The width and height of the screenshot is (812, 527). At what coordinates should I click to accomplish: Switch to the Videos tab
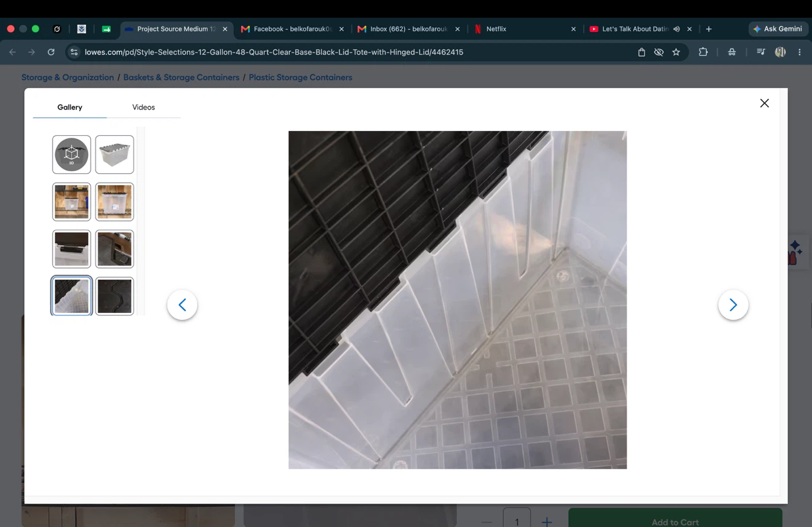tap(143, 107)
